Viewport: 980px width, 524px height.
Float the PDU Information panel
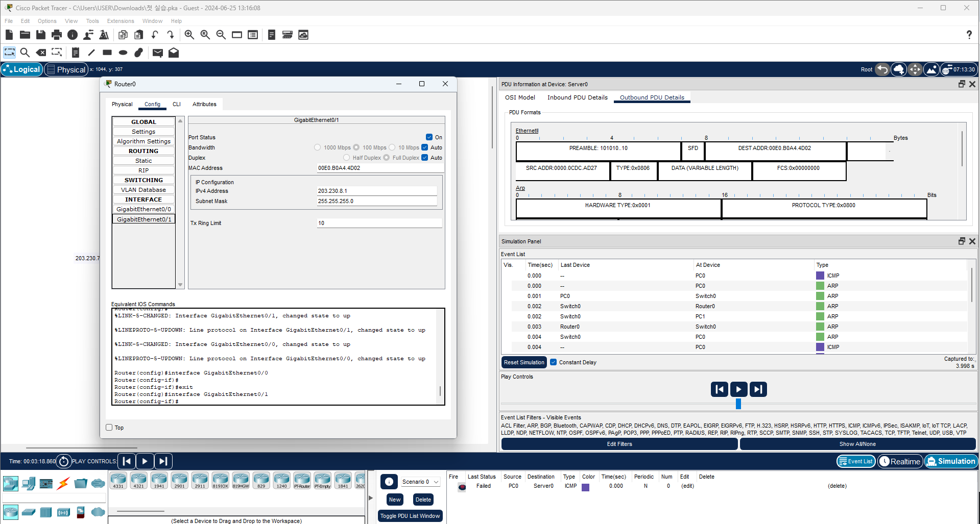point(962,84)
